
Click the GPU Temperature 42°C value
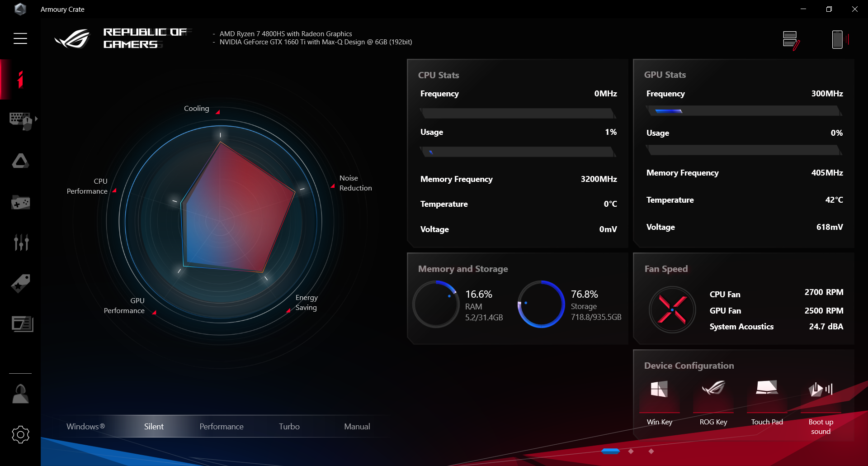(834, 200)
